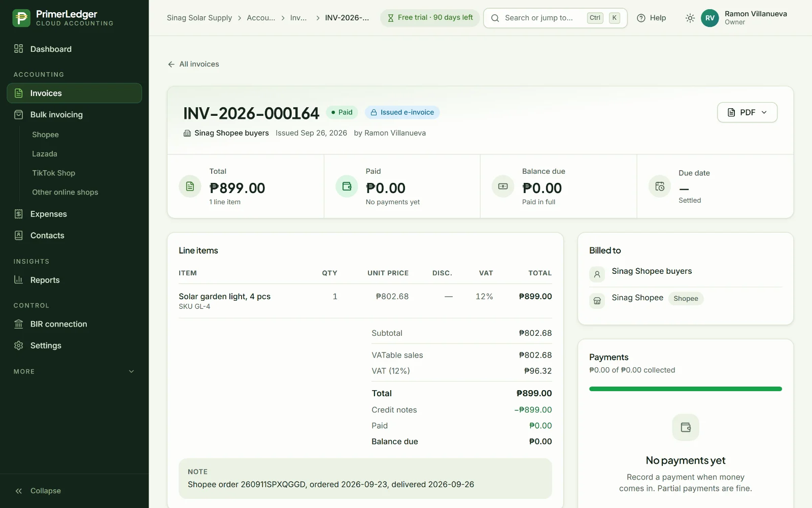Click the payments collected progress bar
Viewport: 812px width, 508px height.
[686, 389]
